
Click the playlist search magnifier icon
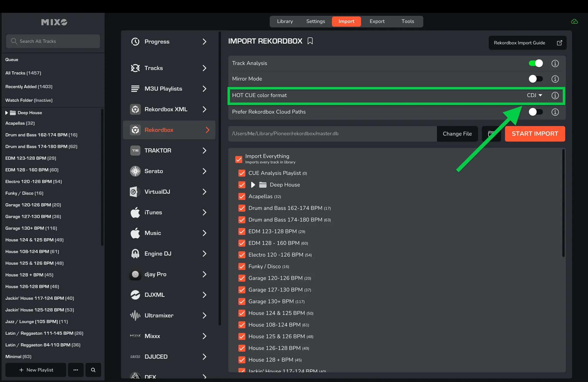pos(93,370)
